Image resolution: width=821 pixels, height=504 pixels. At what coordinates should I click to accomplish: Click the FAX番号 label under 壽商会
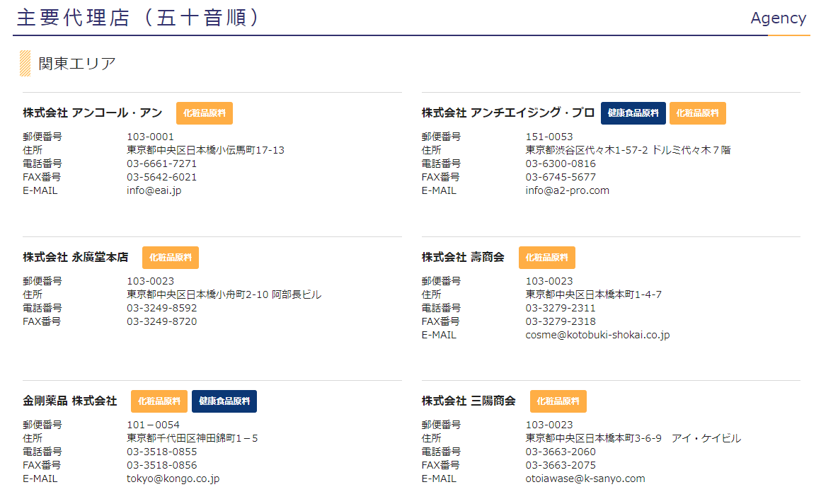point(440,321)
